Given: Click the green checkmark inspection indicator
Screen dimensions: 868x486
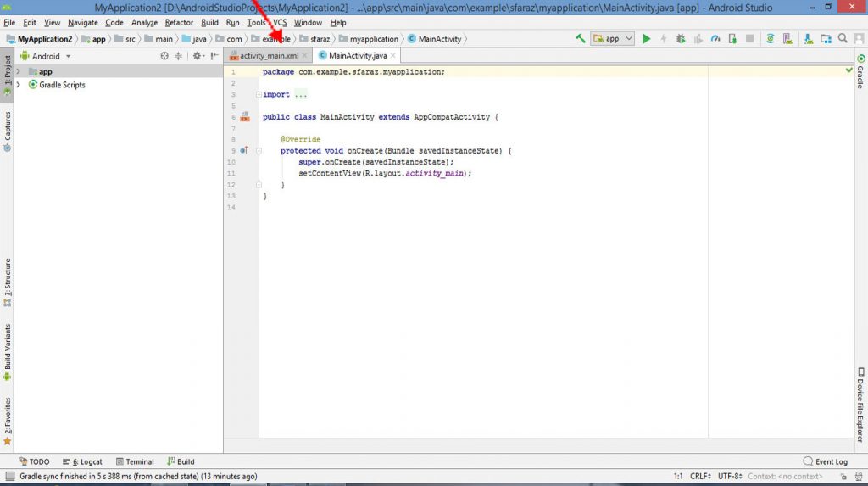Looking at the screenshot, I should [849, 70].
